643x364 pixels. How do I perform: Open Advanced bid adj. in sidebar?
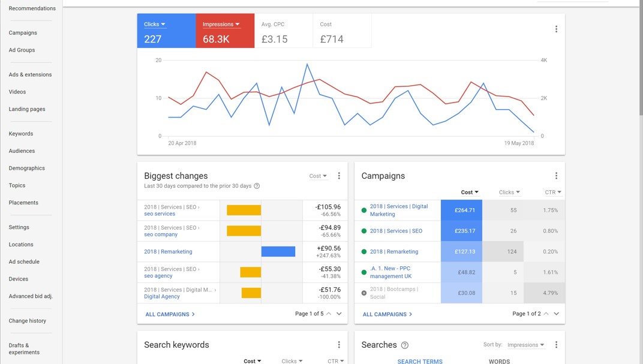(x=31, y=296)
